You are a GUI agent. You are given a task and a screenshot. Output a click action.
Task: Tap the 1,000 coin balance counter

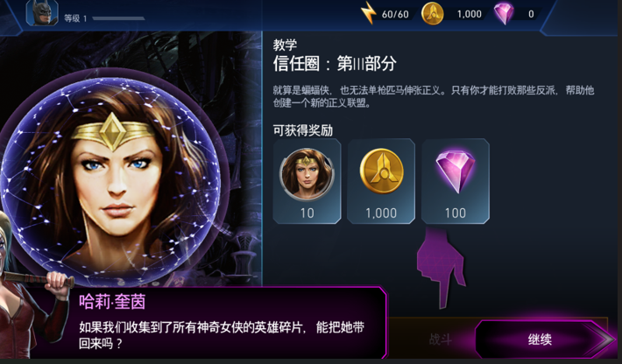coord(470,14)
